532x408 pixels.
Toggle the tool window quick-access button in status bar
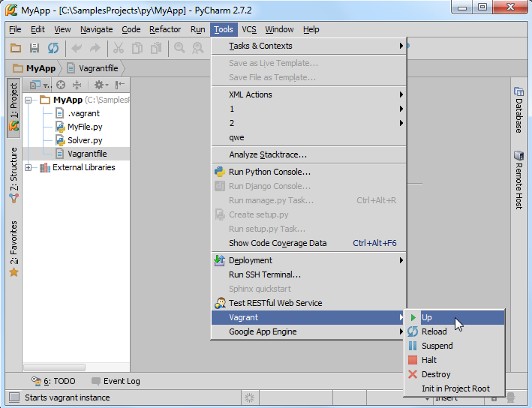[14, 397]
